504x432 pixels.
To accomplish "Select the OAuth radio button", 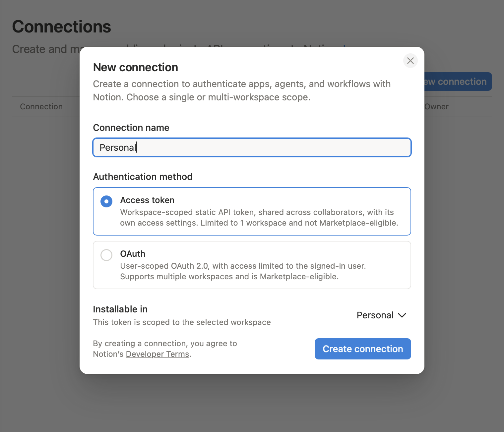I will tap(106, 255).
